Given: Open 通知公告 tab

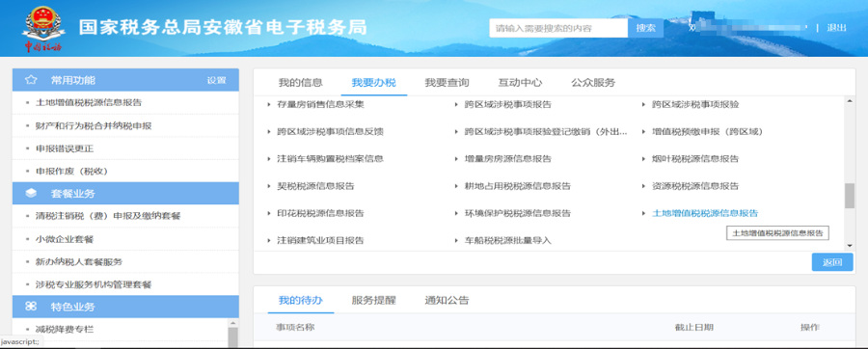Looking at the screenshot, I should click(447, 301).
